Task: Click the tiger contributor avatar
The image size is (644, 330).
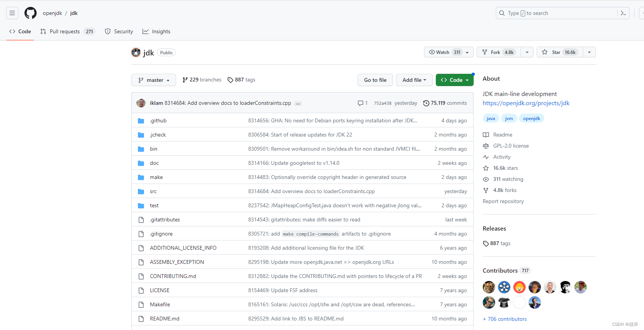Action: coord(489,287)
